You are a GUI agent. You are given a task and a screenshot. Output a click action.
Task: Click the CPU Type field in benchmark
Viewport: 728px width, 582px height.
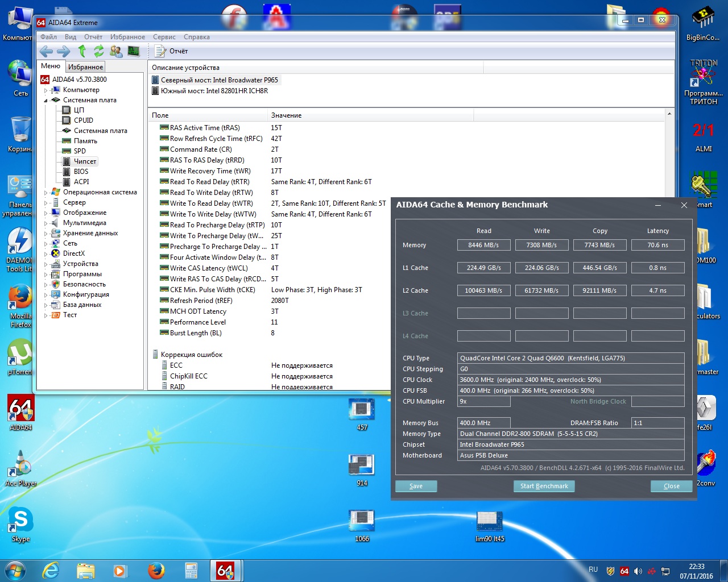point(571,358)
